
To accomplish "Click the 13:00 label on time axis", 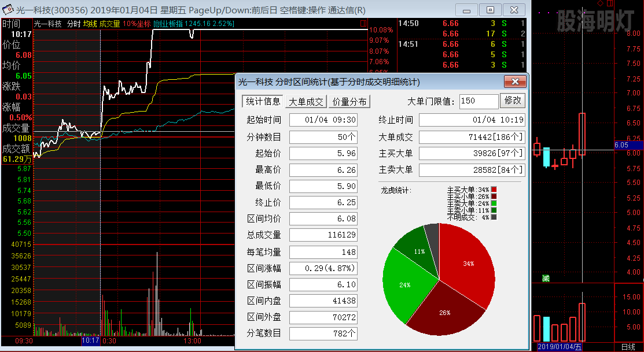I will pyautogui.click(x=192, y=340).
